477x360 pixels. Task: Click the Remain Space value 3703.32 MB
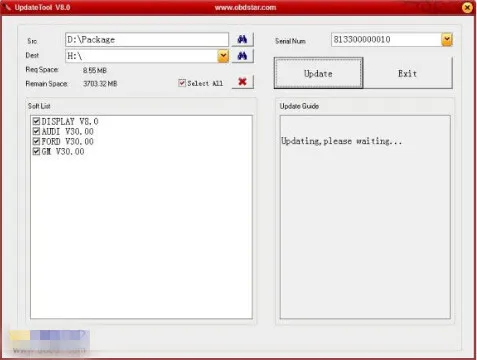(x=100, y=84)
